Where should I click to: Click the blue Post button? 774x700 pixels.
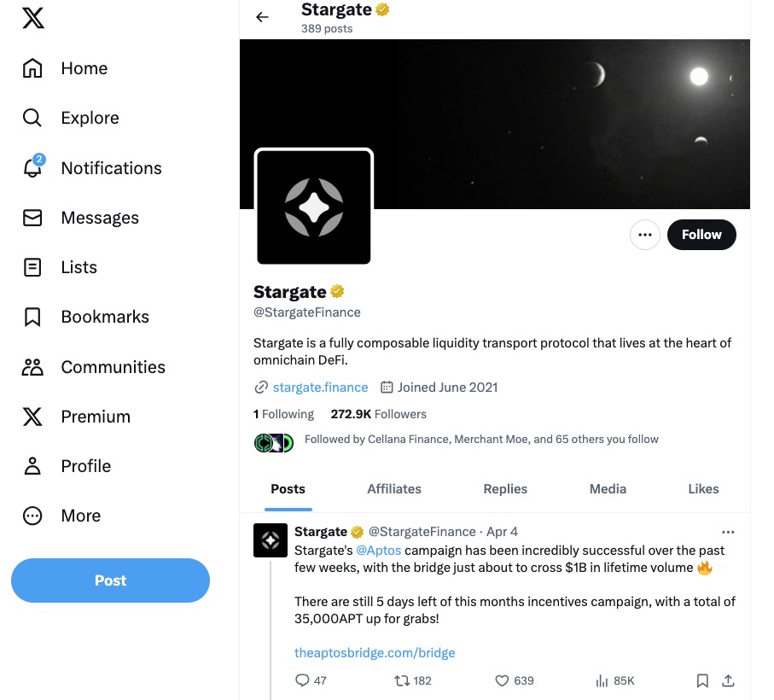(110, 580)
